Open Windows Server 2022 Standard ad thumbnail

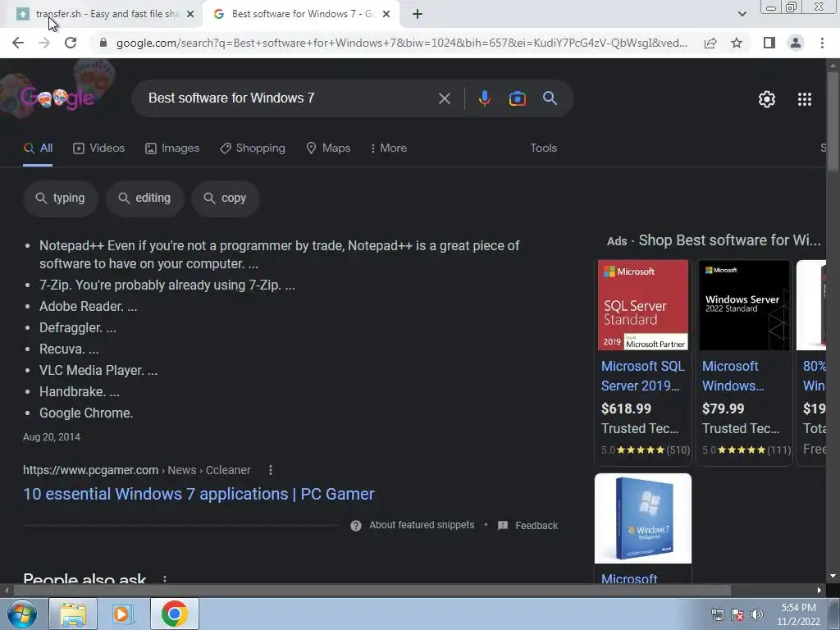[744, 305]
